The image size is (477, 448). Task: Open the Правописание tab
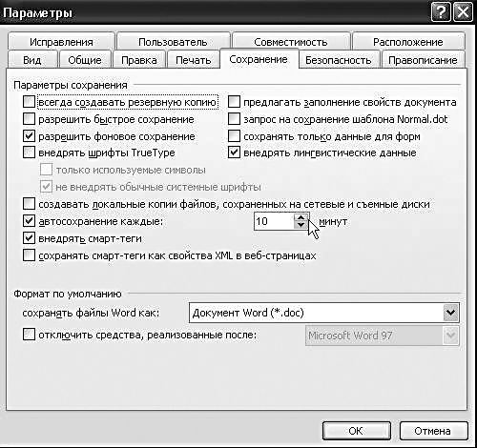[423, 60]
